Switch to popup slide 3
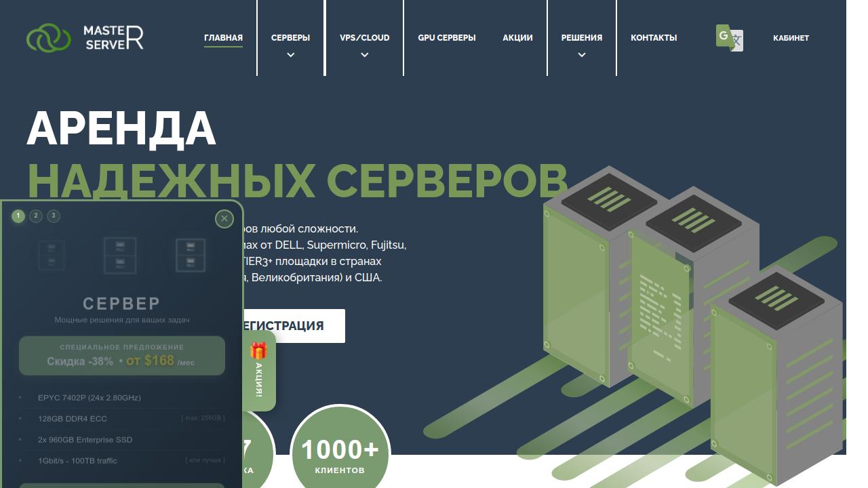Viewport: 868px width, 488px height. pos(54,216)
